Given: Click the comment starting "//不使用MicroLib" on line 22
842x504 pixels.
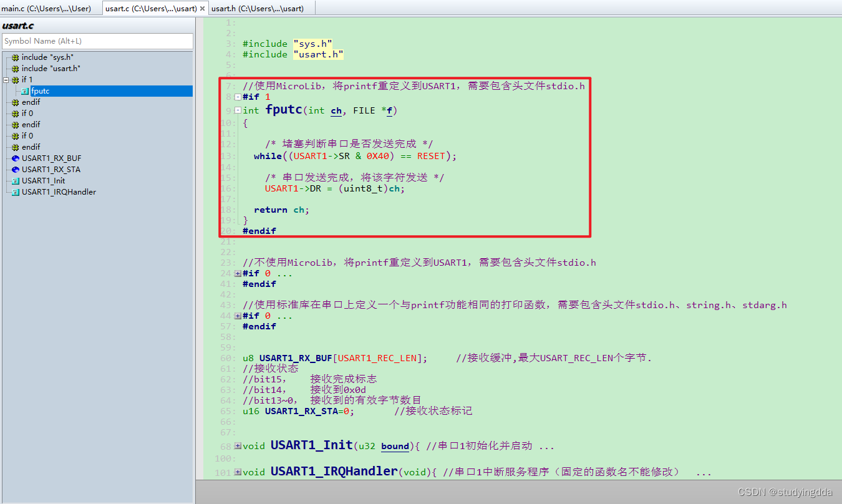Looking at the screenshot, I should pos(419,263).
